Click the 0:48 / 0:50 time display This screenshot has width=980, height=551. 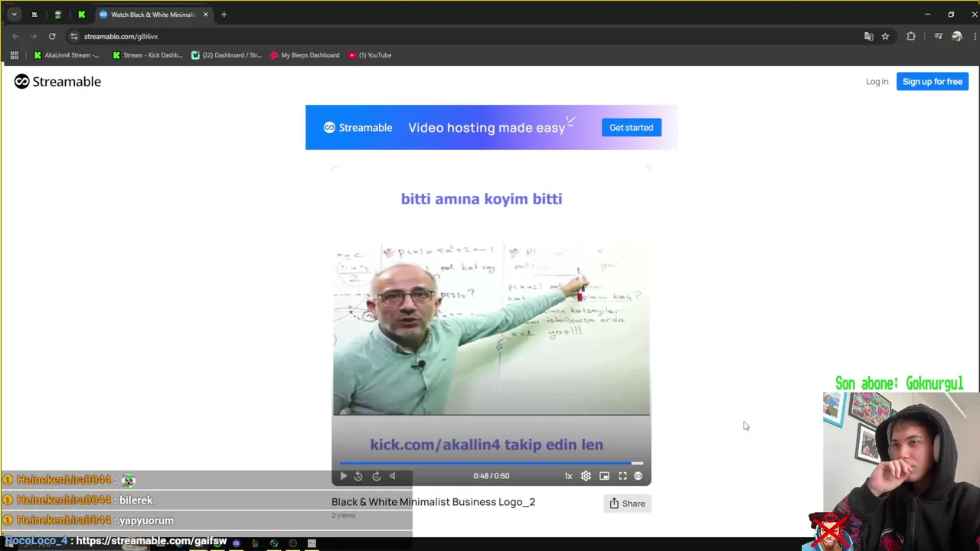491,476
